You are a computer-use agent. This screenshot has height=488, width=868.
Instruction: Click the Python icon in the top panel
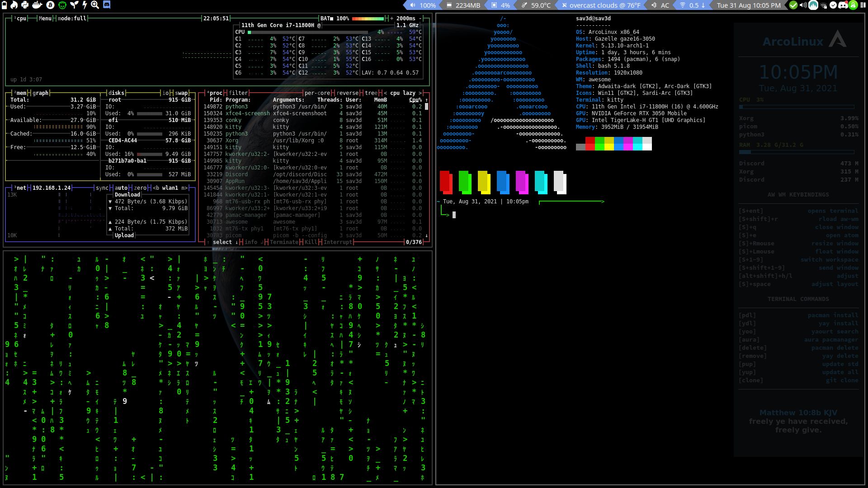tap(25, 5)
